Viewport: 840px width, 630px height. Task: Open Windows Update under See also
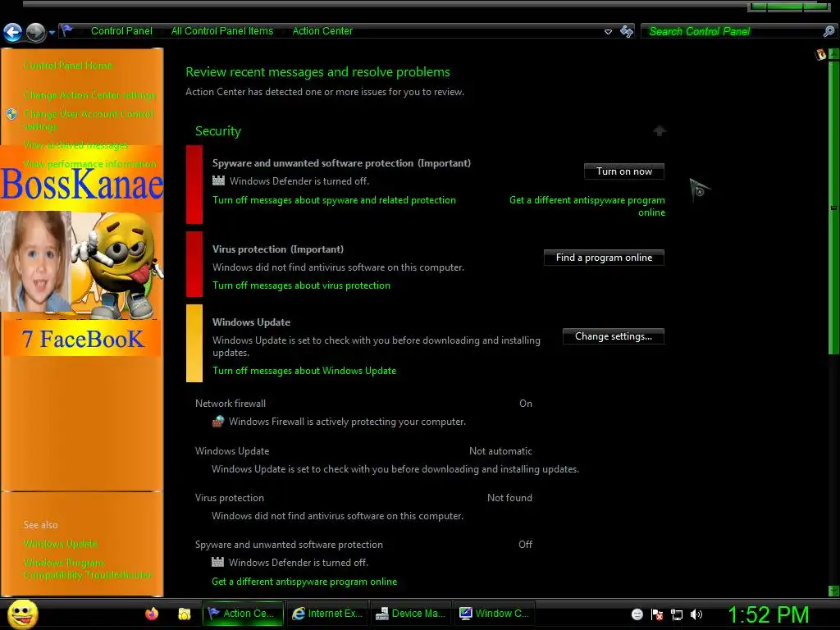coord(61,544)
